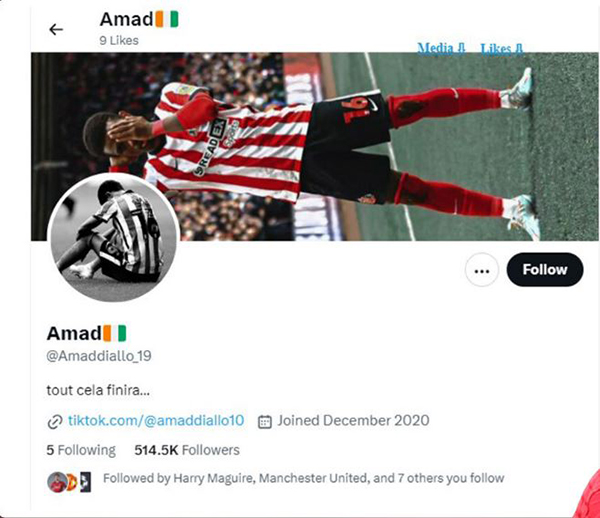Click the Amad display name below avatar
The image size is (600, 518).
coord(86,333)
